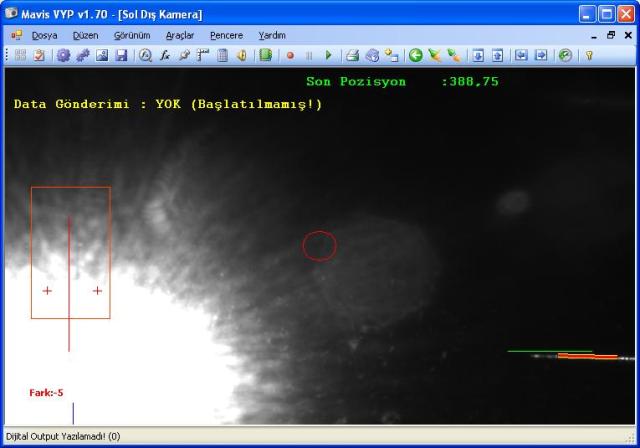This screenshot has height=448, width=640.
Task: Click the 'Data Gönderimi : YOK' text
Action: [97, 104]
